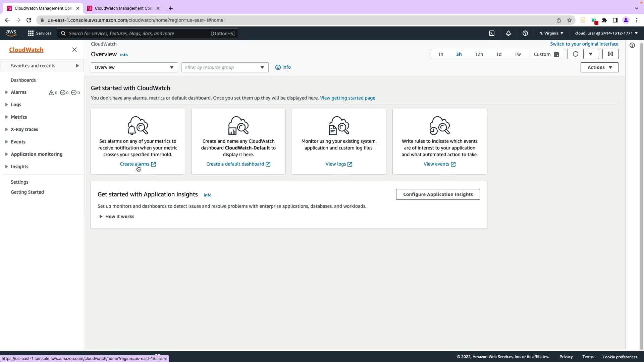Screen dimensions: 644x362
Task: Click the help question mark icon
Action: (525, 33)
